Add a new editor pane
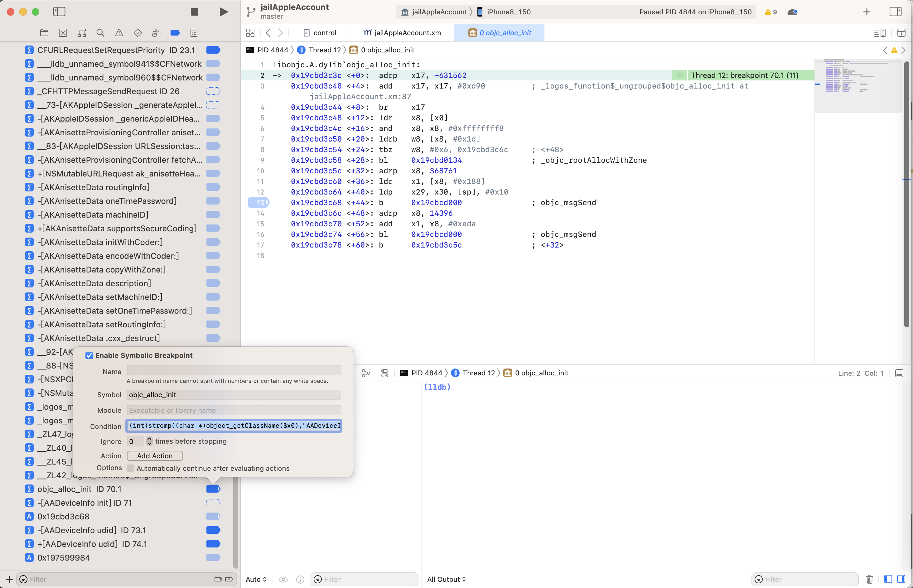913x588 pixels. point(901,33)
